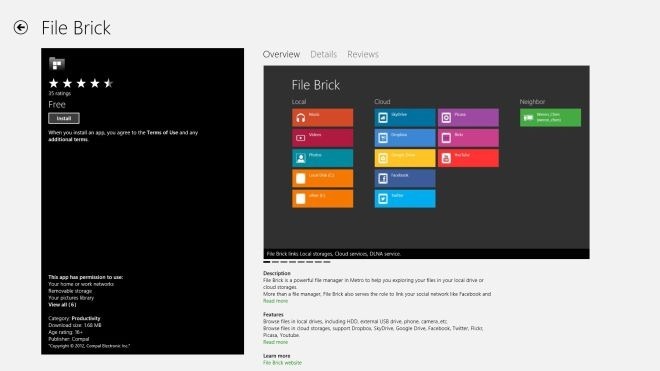Click the 'Age rating: 16+' text

tap(65, 332)
